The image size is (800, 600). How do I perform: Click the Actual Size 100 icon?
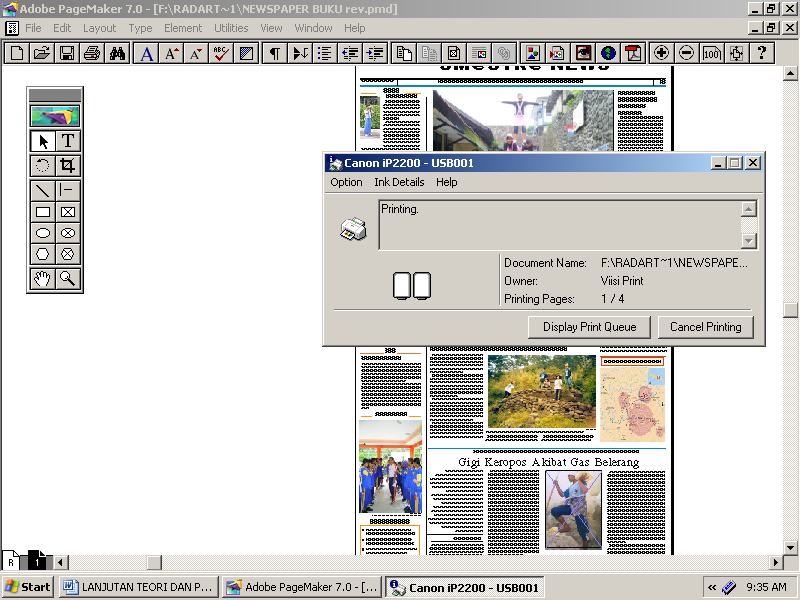click(711, 53)
